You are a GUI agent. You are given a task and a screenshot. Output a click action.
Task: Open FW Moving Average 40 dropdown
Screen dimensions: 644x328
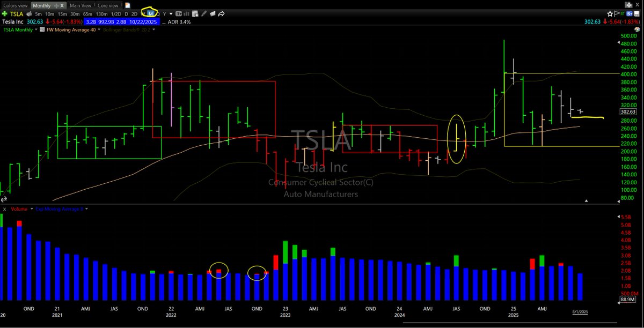(99, 30)
